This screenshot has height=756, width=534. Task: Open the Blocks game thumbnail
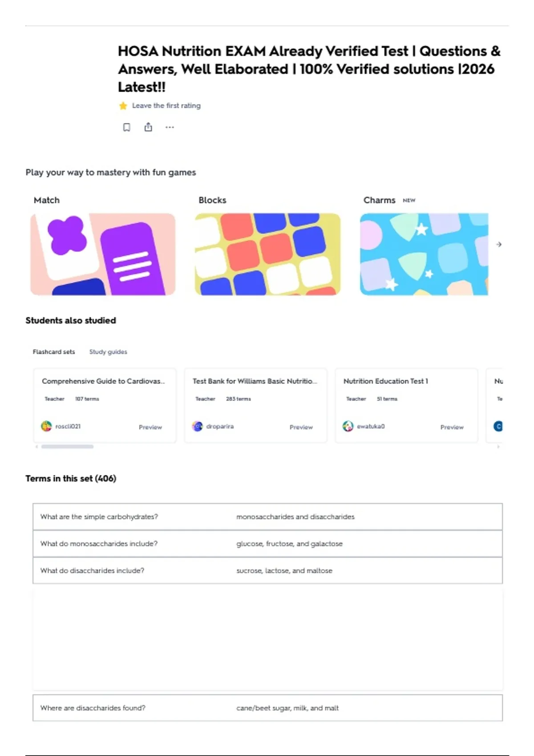coord(267,254)
